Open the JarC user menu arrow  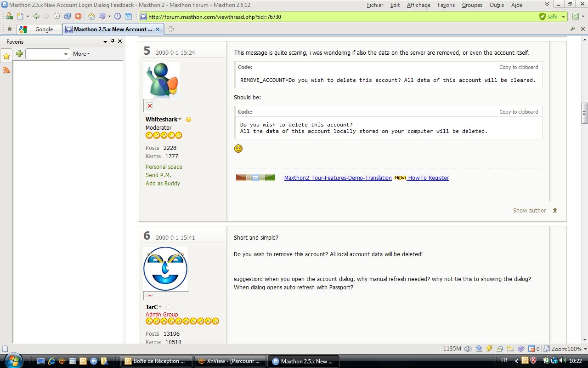[x=160, y=307]
